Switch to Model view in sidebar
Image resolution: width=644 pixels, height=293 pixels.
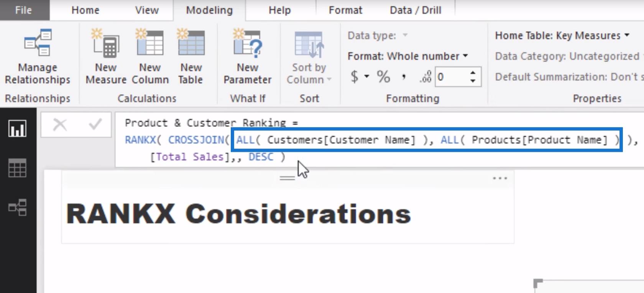[18, 207]
